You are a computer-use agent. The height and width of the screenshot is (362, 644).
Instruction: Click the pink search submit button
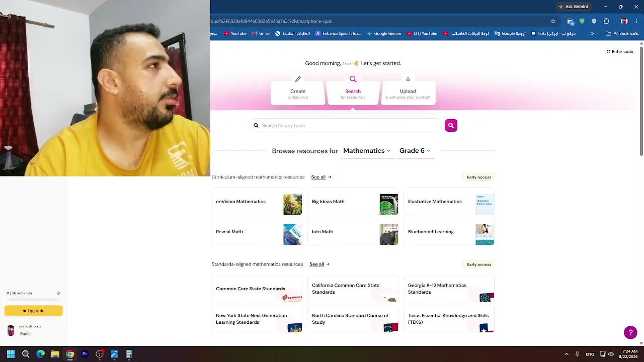451,125
